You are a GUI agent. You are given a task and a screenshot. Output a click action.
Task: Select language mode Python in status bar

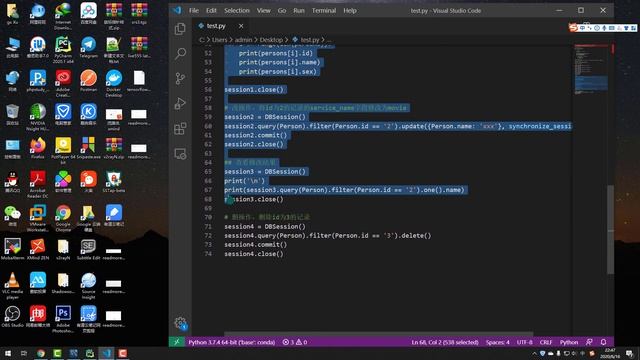[569, 342]
